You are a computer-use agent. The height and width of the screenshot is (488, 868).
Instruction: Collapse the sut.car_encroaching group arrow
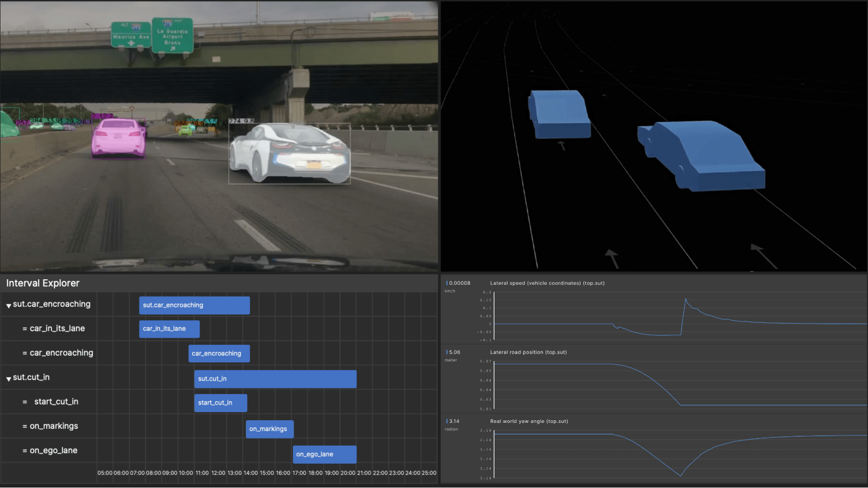(9, 305)
